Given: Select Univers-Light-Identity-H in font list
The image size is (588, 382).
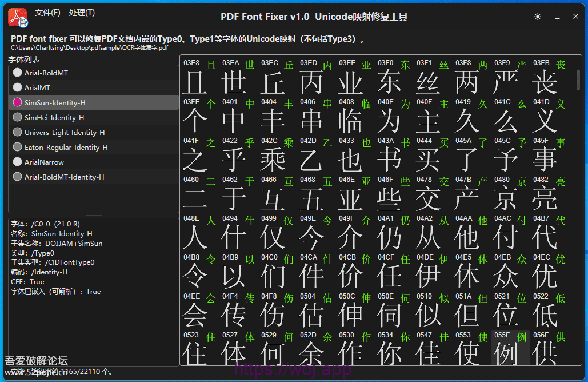Looking at the screenshot, I should [x=65, y=132].
